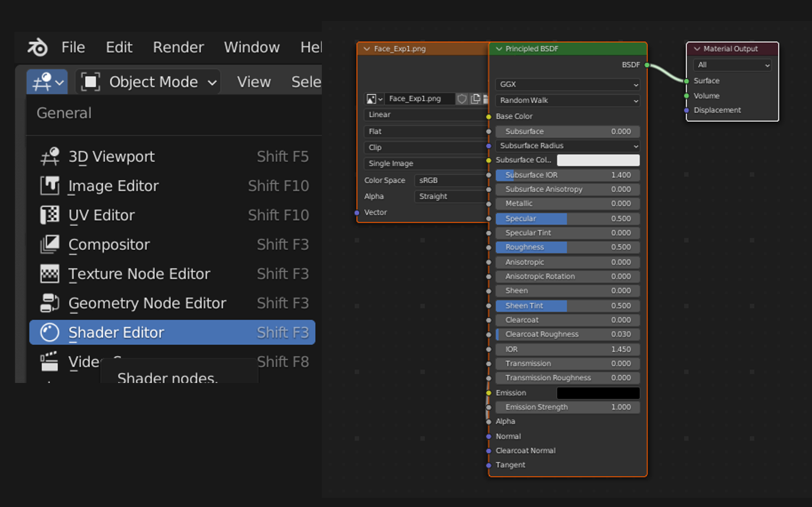This screenshot has height=507, width=812.
Task: Open the Render menu
Action: [x=178, y=47]
